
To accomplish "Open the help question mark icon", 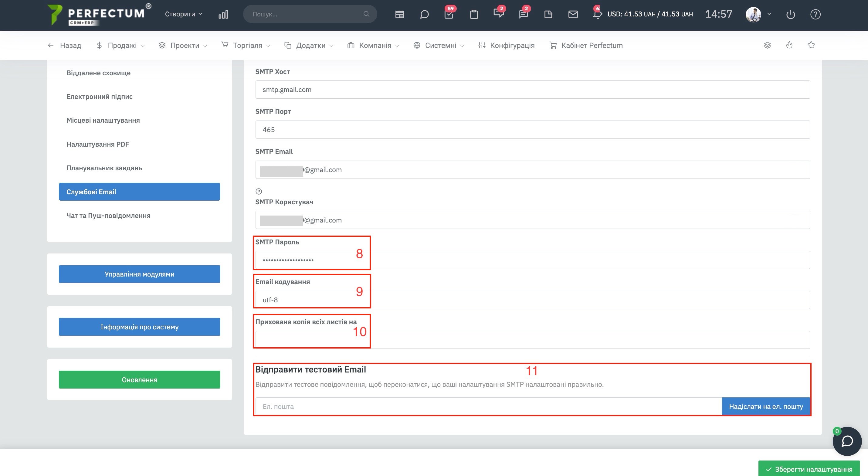I will 815,15.
